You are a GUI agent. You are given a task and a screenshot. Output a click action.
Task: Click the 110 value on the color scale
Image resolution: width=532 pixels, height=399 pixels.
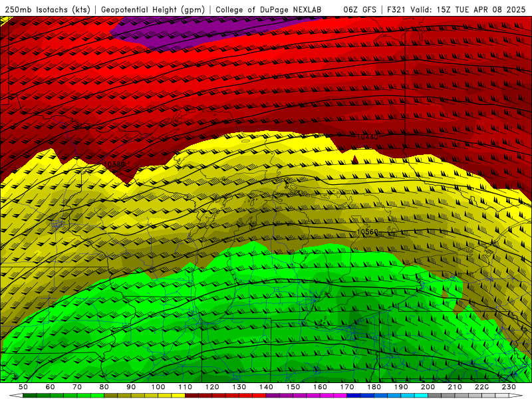point(186,387)
